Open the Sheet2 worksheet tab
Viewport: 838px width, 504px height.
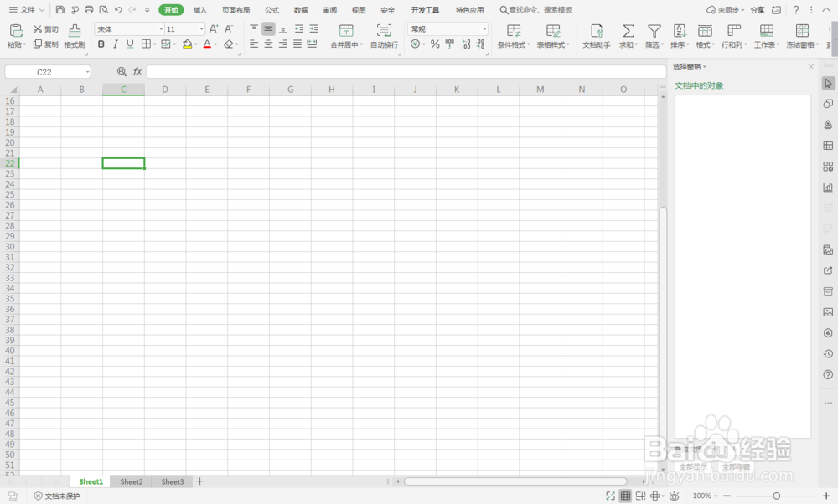point(131,481)
